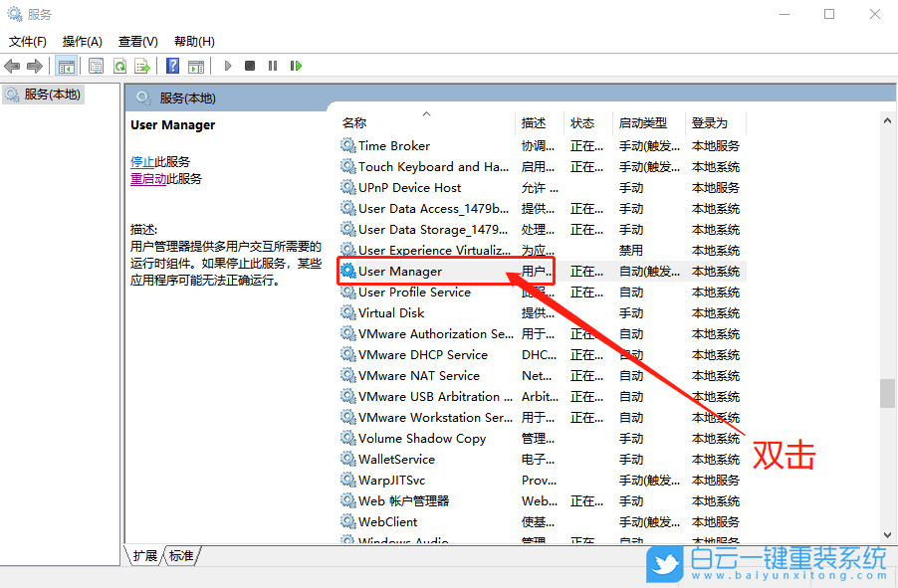Click the restart service icon in toolbar

(x=296, y=66)
